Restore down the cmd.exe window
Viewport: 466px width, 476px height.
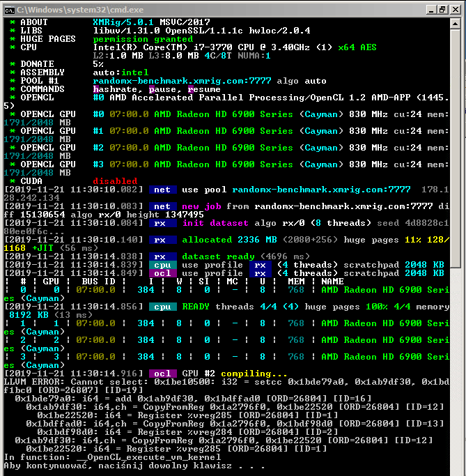point(442,10)
